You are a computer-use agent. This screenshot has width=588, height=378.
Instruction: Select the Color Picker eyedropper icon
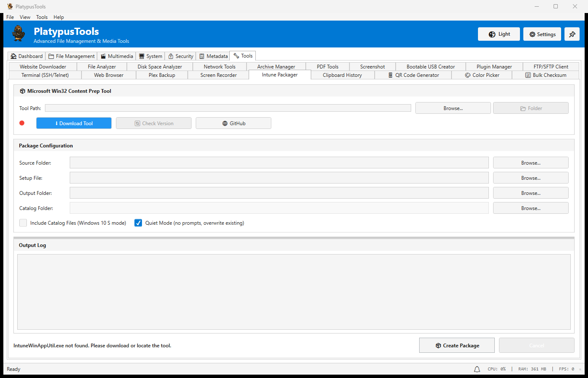pos(467,75)
